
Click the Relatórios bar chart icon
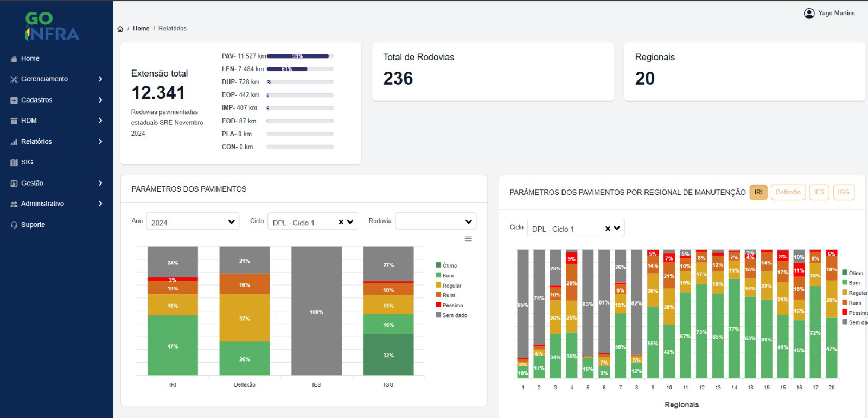click(x=14, y=142)
